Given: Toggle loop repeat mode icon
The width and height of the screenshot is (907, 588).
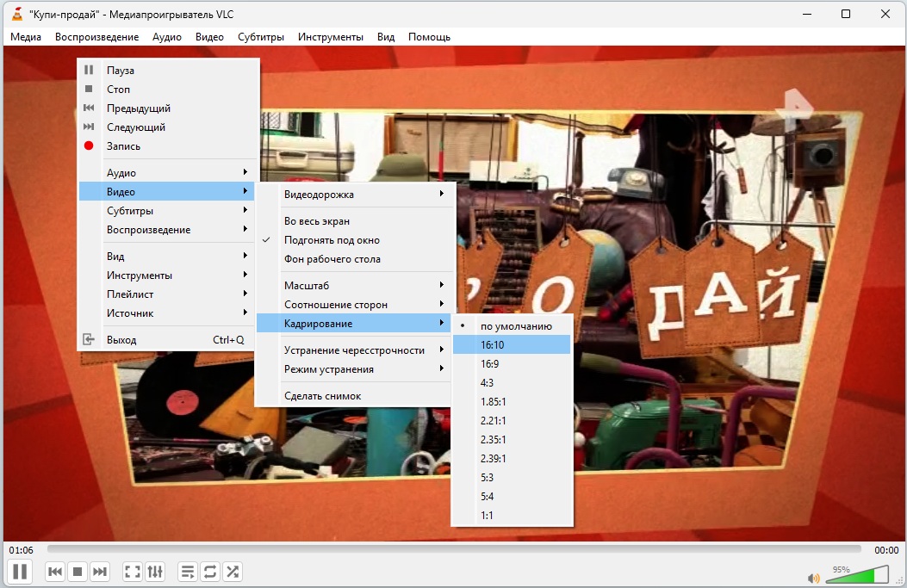Looking at the screenshot, I should 209,572.
